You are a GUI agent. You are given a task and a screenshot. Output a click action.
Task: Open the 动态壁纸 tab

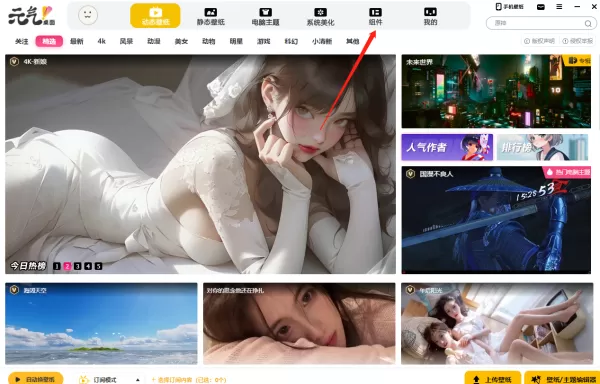click(x=155, y=16)
